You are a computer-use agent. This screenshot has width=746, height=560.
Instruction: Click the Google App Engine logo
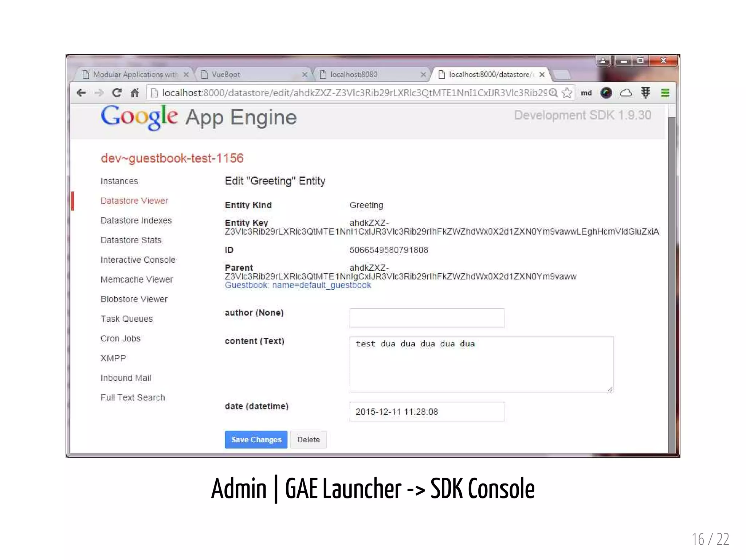[199, 117]
